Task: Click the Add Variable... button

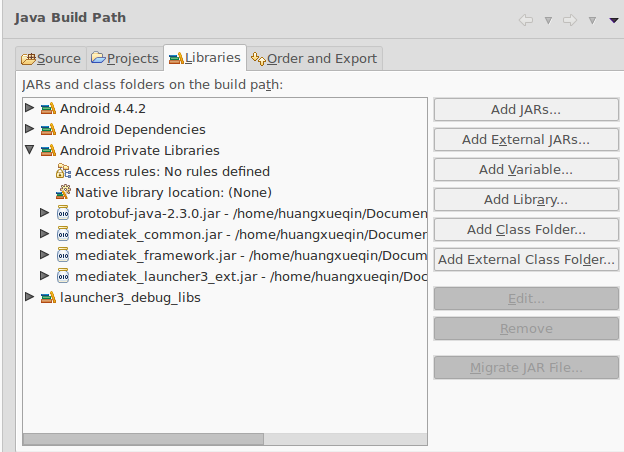Action: pos(526,170)
